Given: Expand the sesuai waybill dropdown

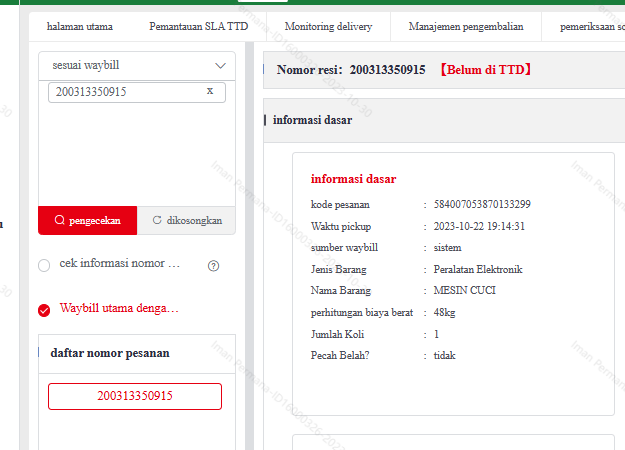Looking at the screenshot, I should tap(137, 66).
